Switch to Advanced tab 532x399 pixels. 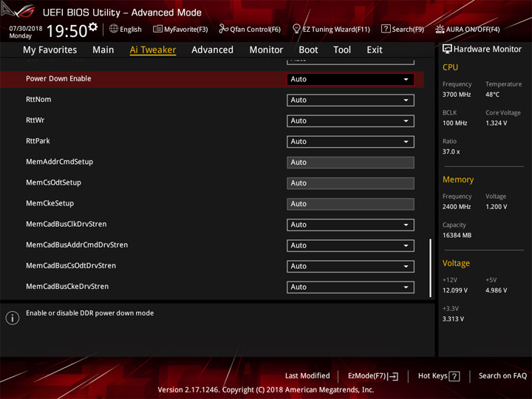[x=212, y=50]
